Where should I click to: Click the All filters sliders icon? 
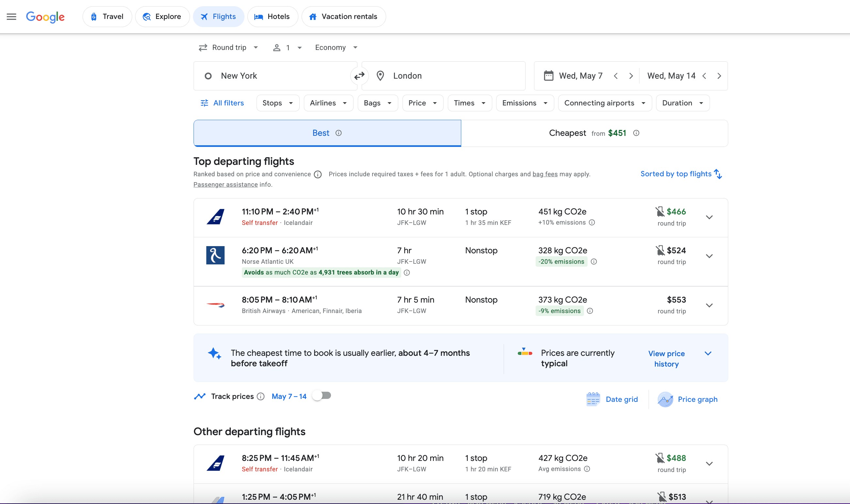point(204,103)
